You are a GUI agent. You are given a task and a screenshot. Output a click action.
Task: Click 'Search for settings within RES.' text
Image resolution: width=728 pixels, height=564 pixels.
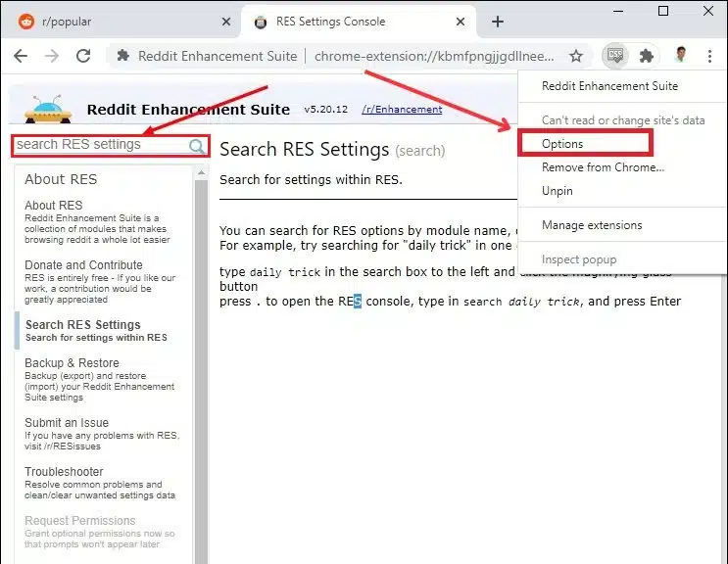311,179
